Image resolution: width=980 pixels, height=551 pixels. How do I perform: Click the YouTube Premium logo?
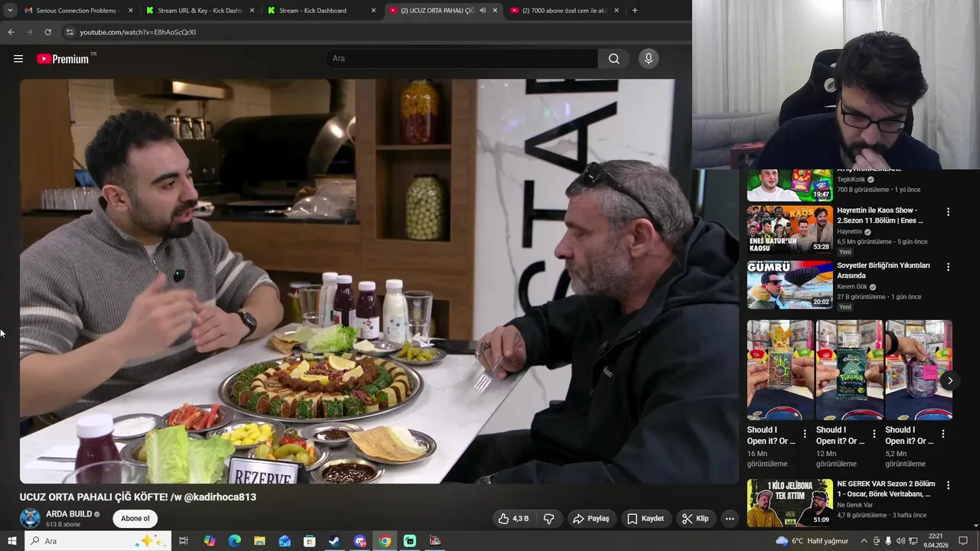[x=63, y=59]
